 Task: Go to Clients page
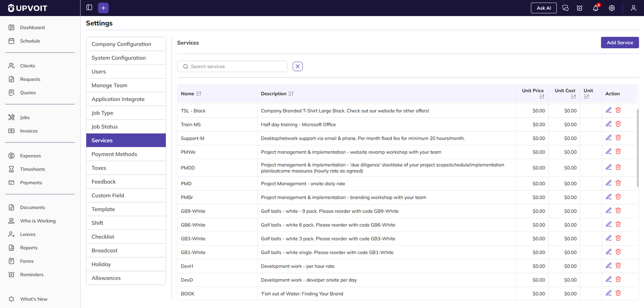27,66
